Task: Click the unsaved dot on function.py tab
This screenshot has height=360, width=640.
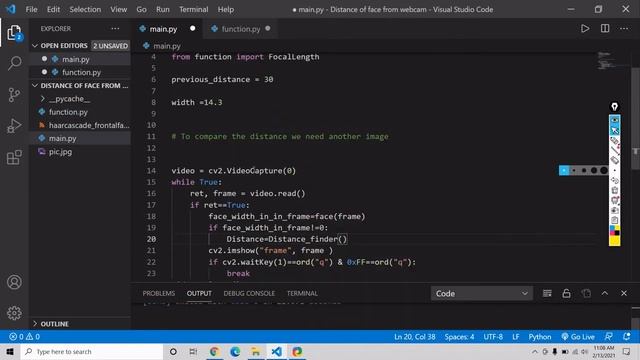Action: [x=268, y=28]
